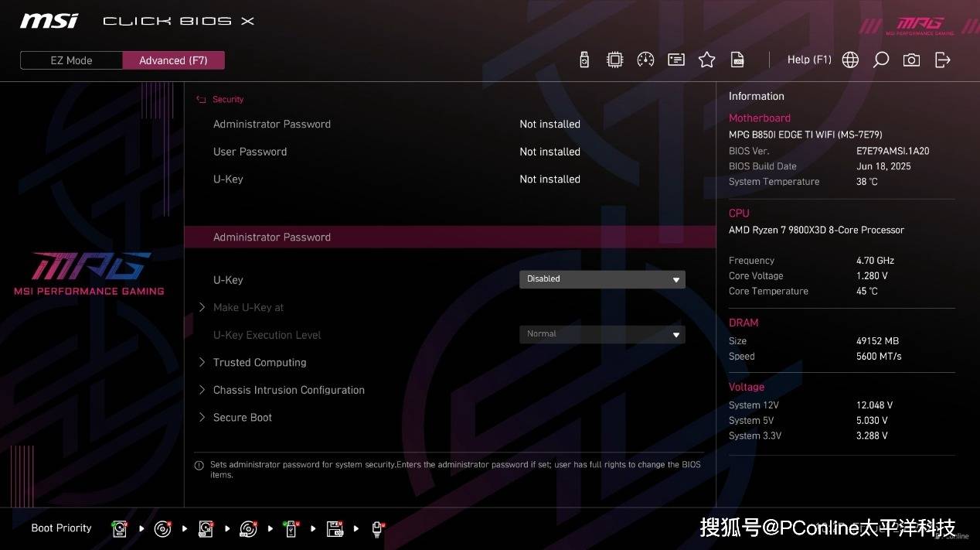Click the Security breadcrumb label

228,99
